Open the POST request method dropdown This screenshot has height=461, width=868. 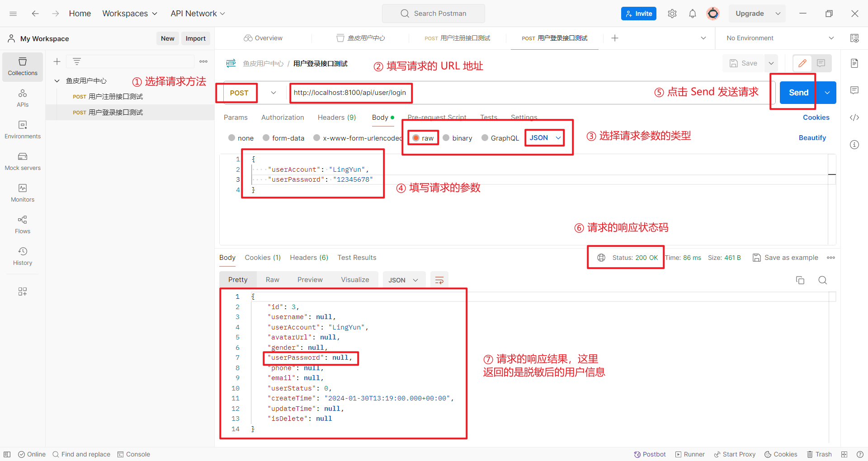click(x=251, y=93)
